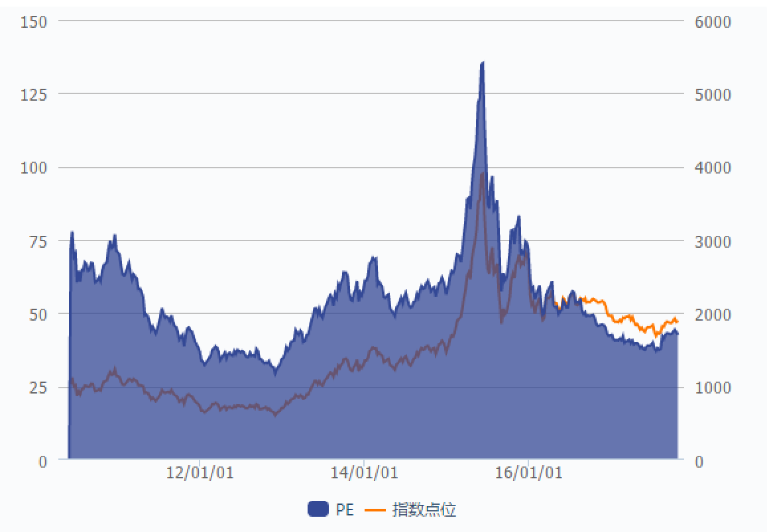Click the 25 label on left axis

click(x=38, y=388)
